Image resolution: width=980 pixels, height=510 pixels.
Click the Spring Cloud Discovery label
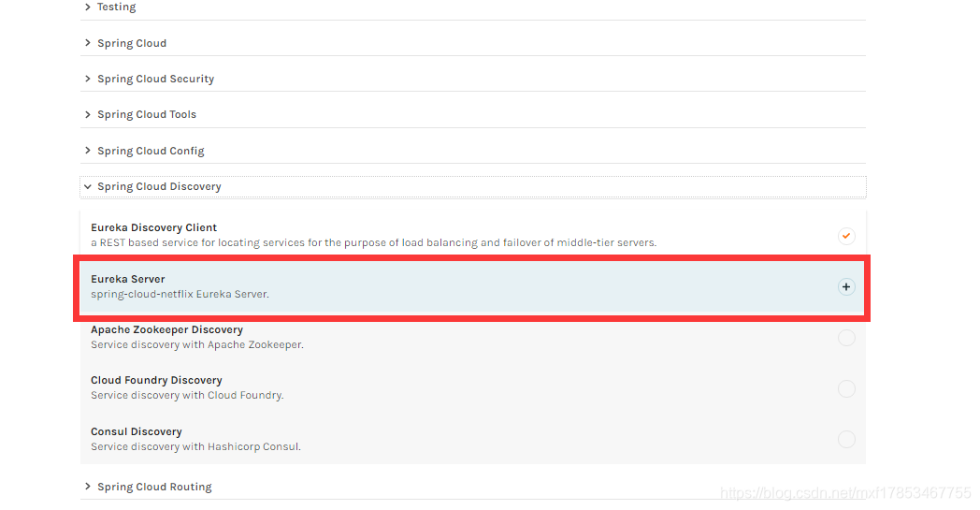tap(159, 186)
